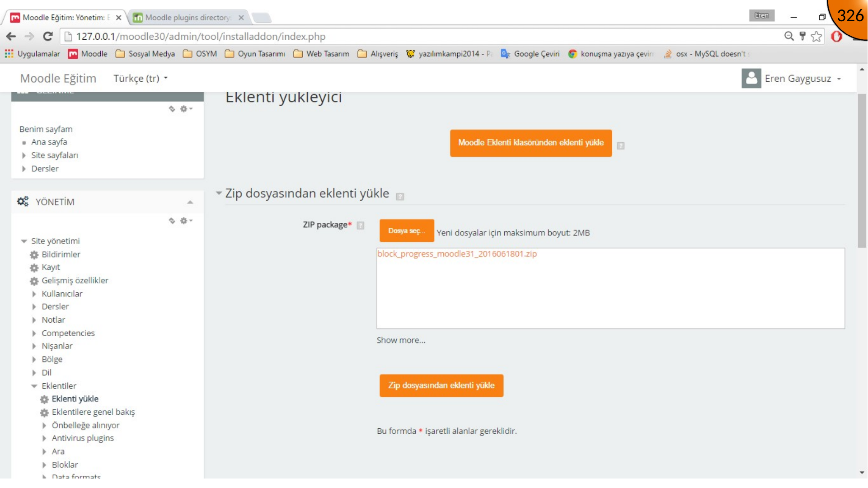Go to Ana sayfa
This screenshot has height=488, width=868.
[x=49, y=142]
